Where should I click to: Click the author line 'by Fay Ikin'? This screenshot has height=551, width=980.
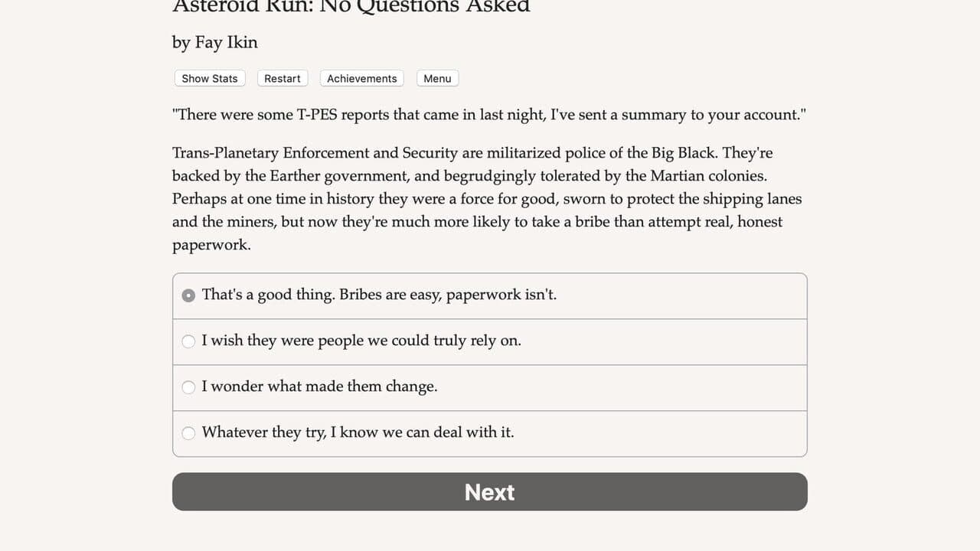click(215, 42)
